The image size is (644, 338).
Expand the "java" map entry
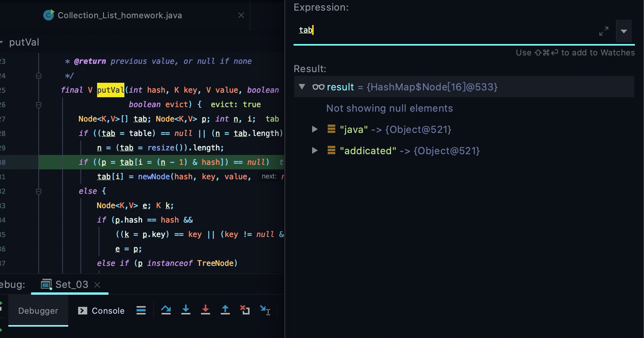pyautogui.click(x=314, y=129)
